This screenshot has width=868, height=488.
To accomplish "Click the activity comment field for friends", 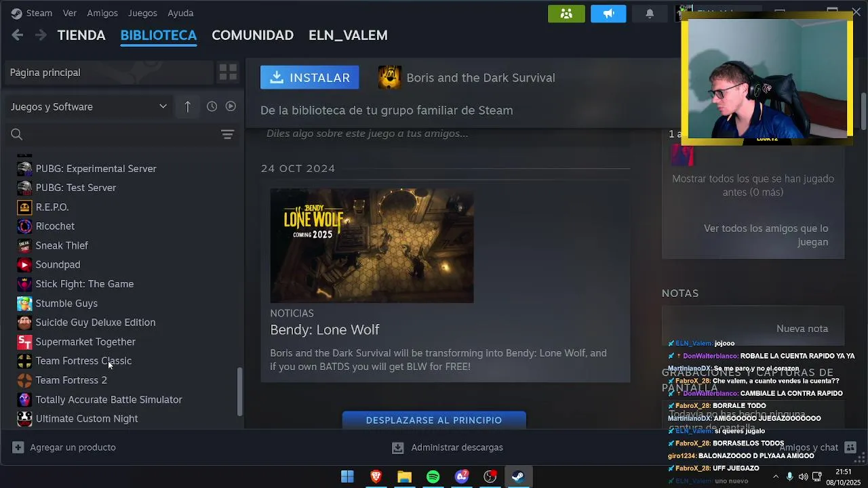I will click(x=446, y=134).
